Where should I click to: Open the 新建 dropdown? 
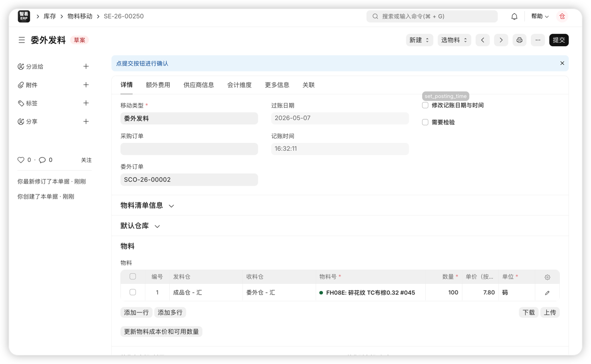pyautogui.click(x=419, y=40)
